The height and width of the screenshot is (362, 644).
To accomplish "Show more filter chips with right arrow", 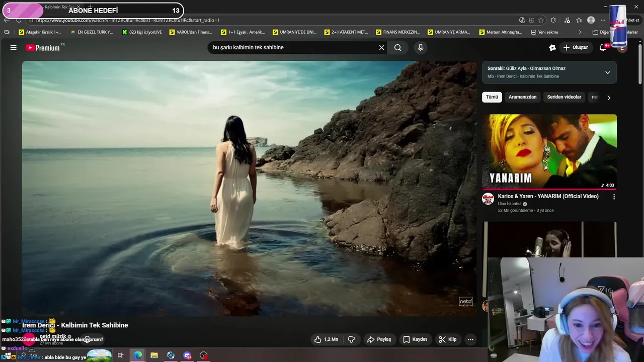I will [x=608, y=98].
